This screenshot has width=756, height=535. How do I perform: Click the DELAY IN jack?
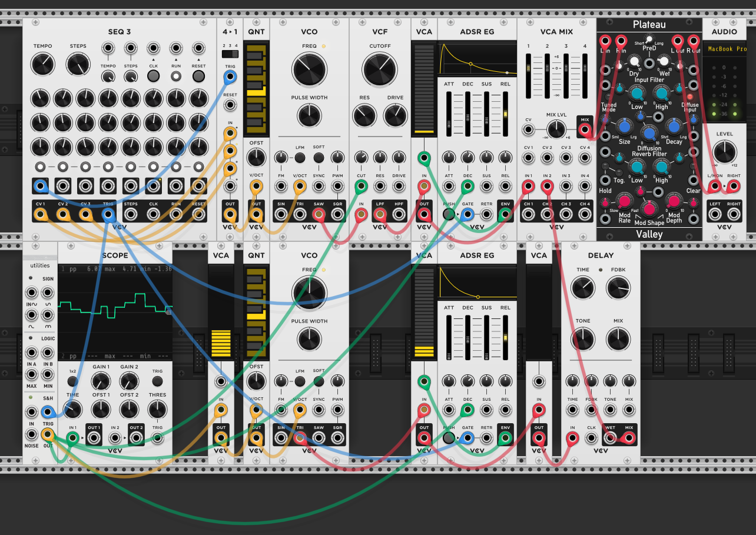pos(572,437)
